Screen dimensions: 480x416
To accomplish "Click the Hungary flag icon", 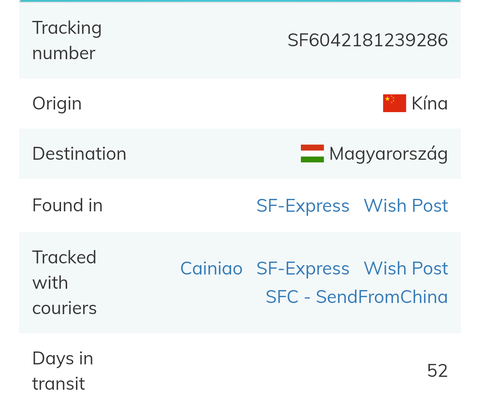I will [312, 153].
